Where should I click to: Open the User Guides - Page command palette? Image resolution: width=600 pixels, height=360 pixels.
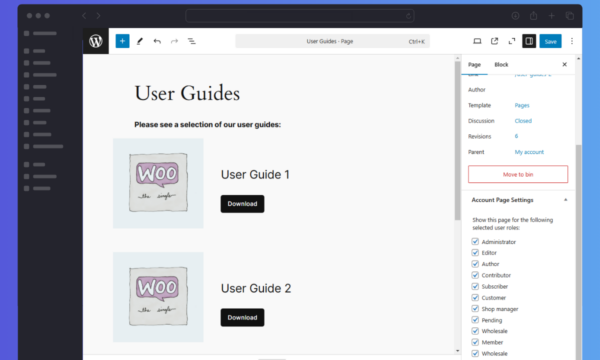point(333,41)
